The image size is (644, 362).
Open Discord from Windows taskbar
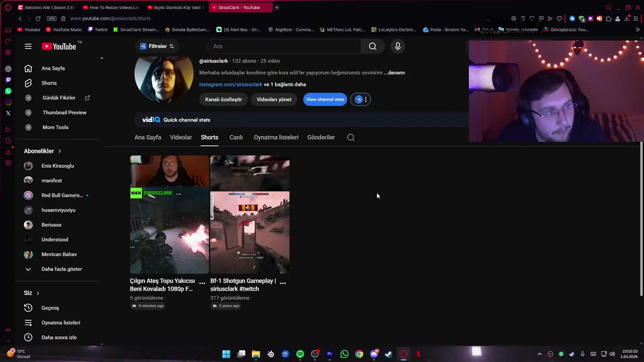pyautogui.click(x=374, y=354)
